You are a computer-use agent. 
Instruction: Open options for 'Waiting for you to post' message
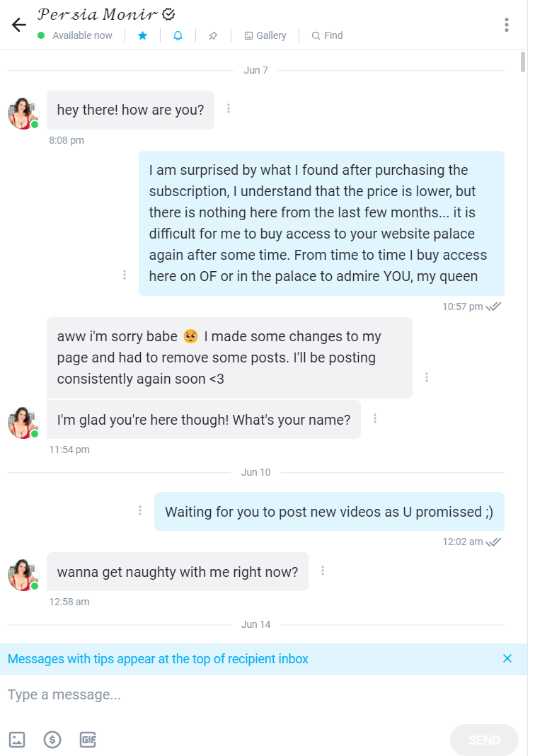tap(140, 510)
